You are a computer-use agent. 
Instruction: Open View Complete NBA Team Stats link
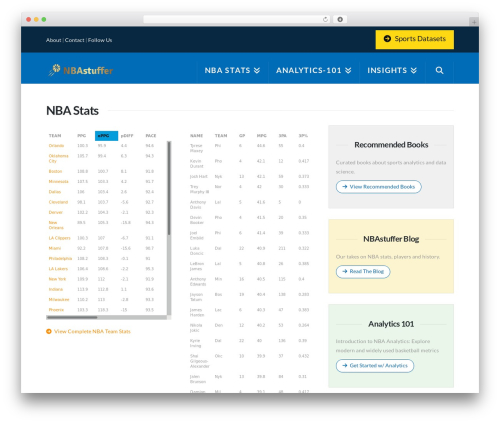(88, 331)
